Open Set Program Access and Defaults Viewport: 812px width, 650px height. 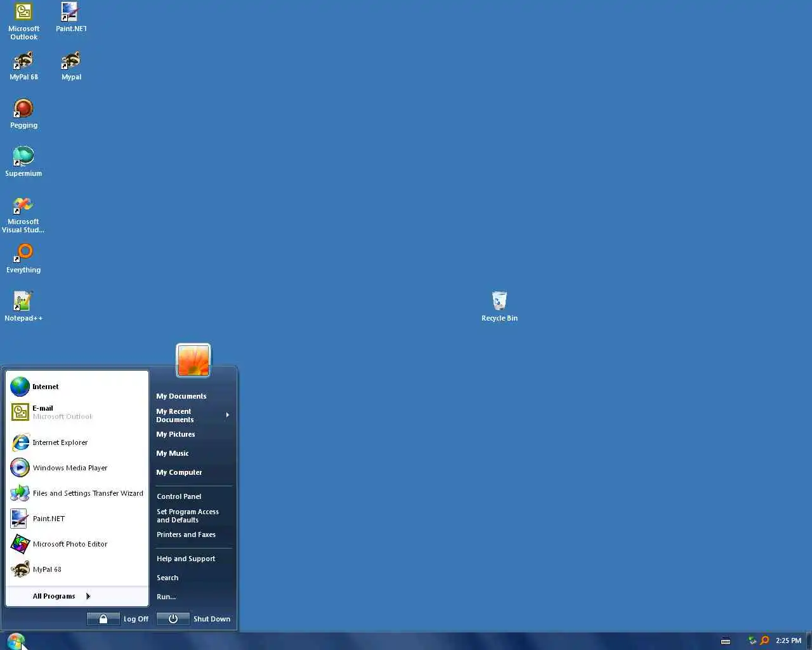coord(193,515)
